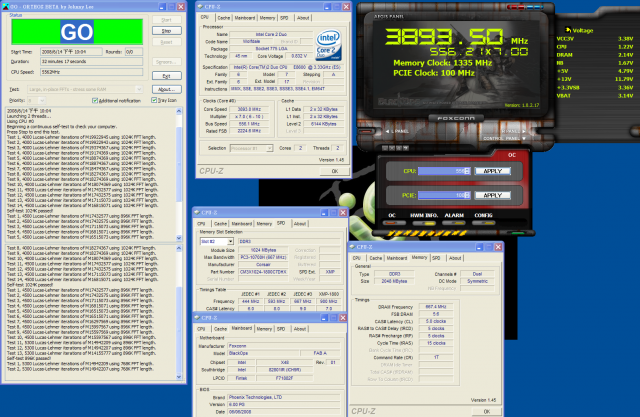Click the green indicator at Aegis Panel bottom right
The image size is (640, 417).
518,233
